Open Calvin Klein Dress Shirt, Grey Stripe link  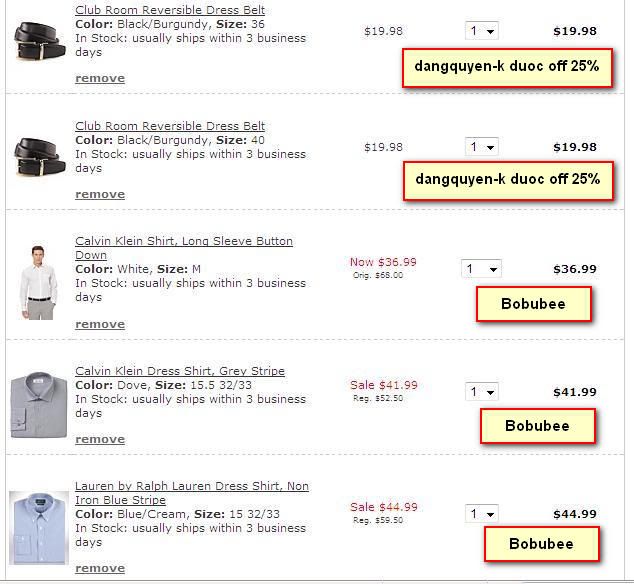[x=180, y=371]
